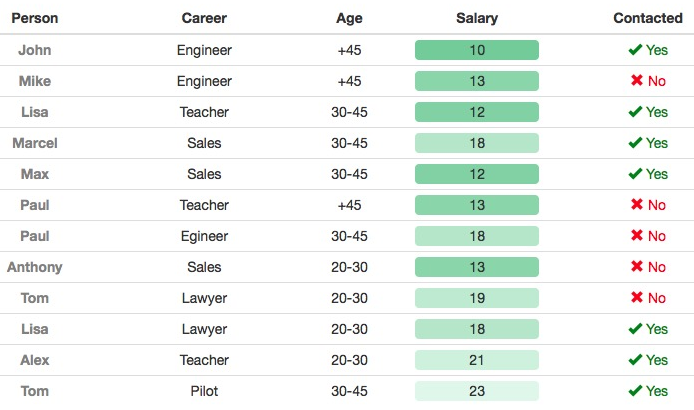Viewport: 694px width, 410px height.
Task: Click the red cross for Tom the Lawyer
Action: [x=637, y=298]
